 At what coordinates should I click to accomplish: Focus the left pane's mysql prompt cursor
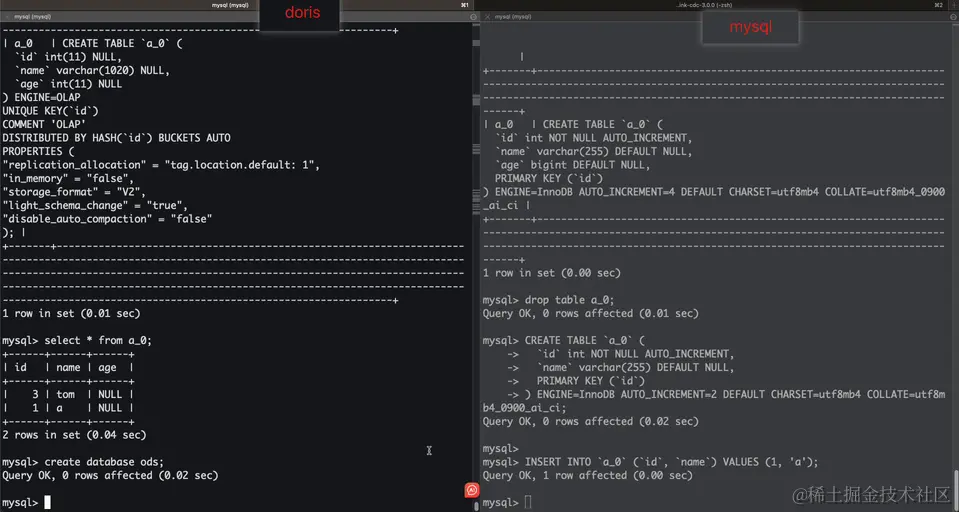coord(47,503)
